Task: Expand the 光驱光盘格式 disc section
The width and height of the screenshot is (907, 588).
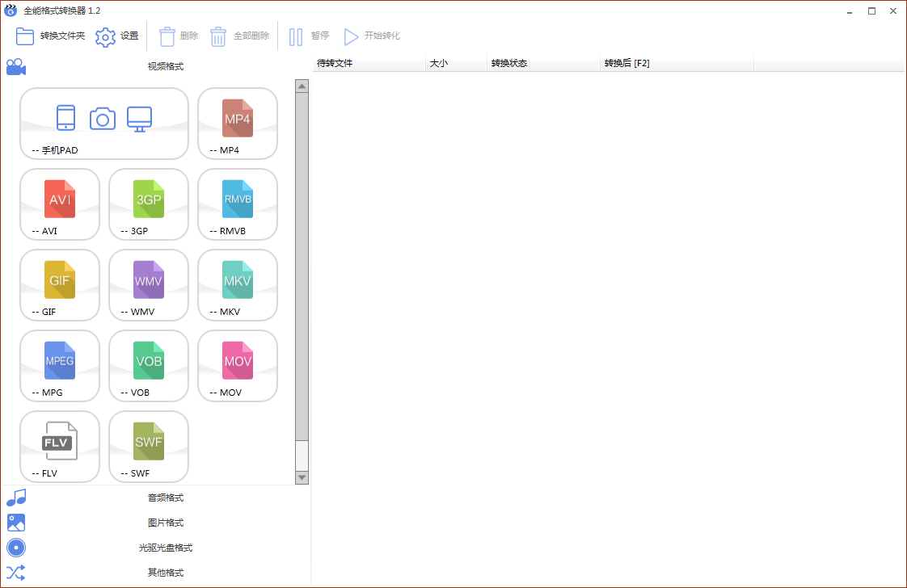Action: [165, 548]
